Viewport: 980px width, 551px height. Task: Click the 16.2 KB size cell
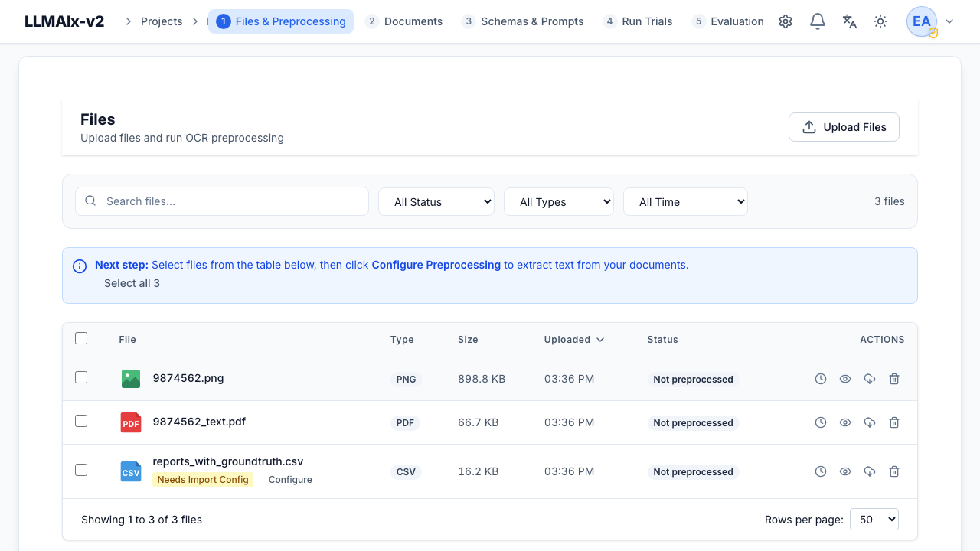478,471
